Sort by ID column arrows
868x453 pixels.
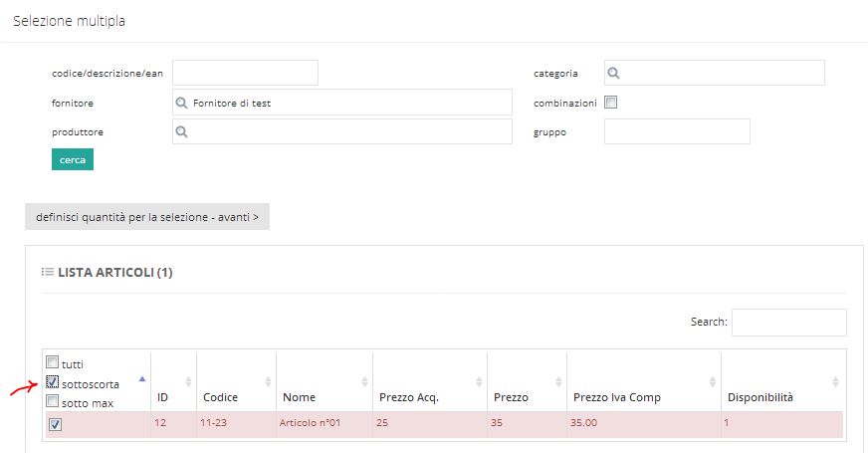coord(188,381)
